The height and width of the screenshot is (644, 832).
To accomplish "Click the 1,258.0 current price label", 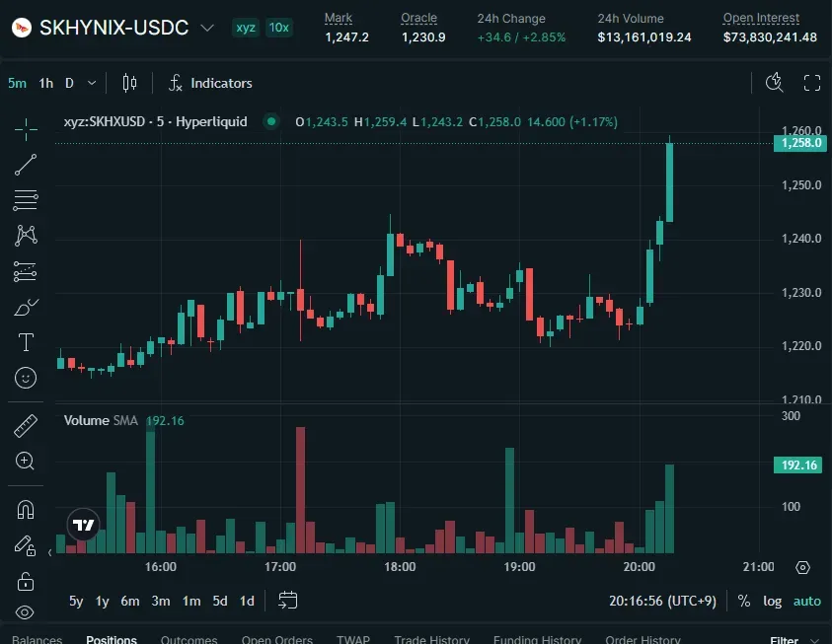I will point(800,143).
